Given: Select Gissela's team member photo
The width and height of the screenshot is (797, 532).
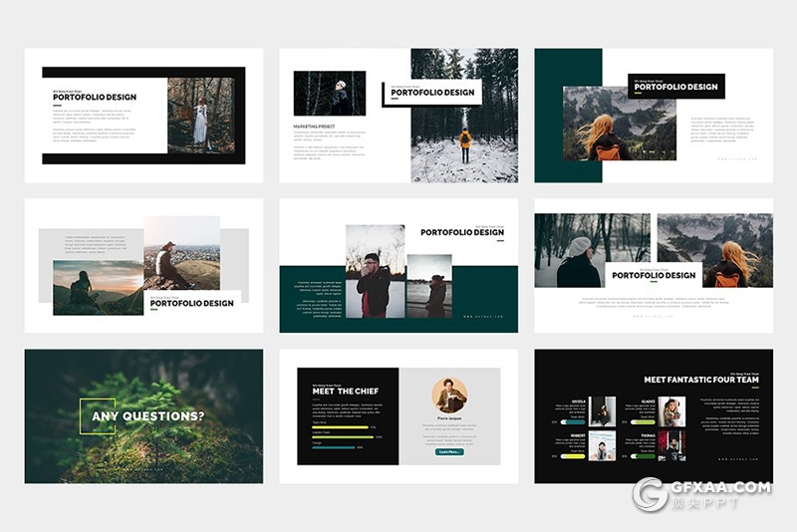Looking at the screenshot, I should pyautogui.click(x=603, y=411).
